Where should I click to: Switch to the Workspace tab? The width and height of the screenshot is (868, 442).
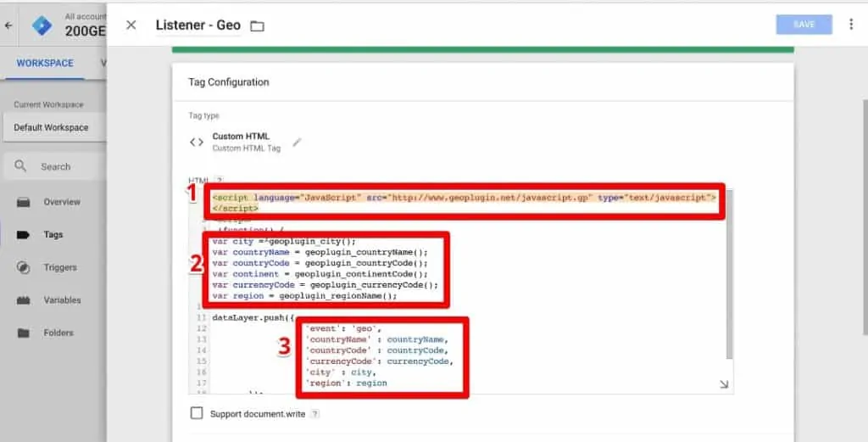tap(45, 63)
